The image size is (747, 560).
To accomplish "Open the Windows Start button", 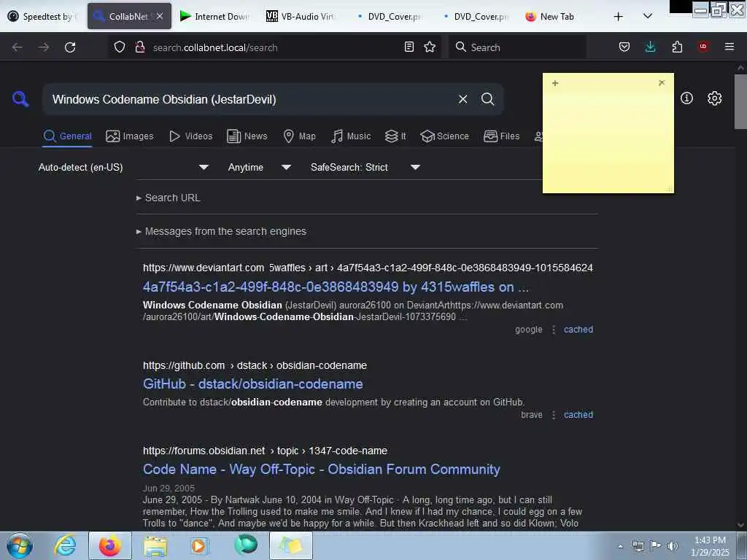I will tap(20, 545).
